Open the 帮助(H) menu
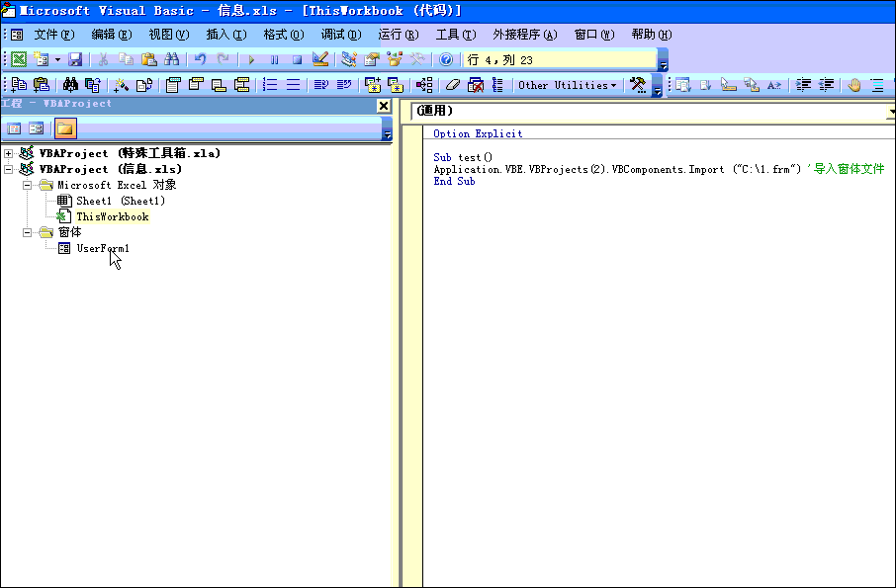Viewport: 896px width, 588px height. tap(652, 35)
